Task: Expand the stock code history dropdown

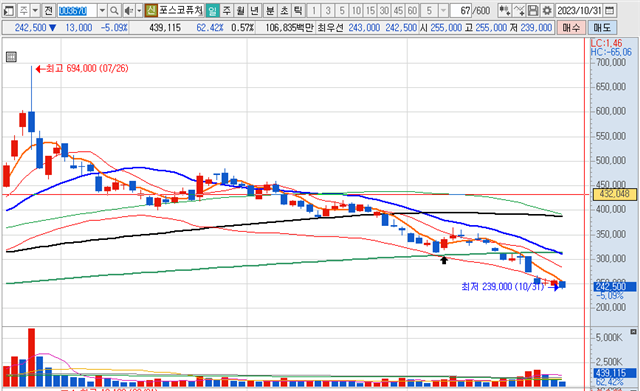Action: tap(102, 10)
